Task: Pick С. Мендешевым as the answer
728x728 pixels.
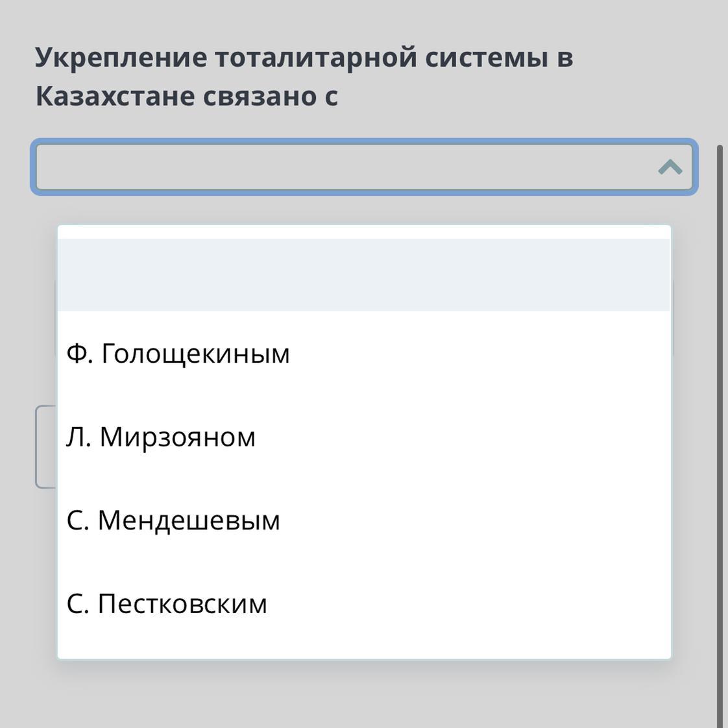Action: (173, 520)
